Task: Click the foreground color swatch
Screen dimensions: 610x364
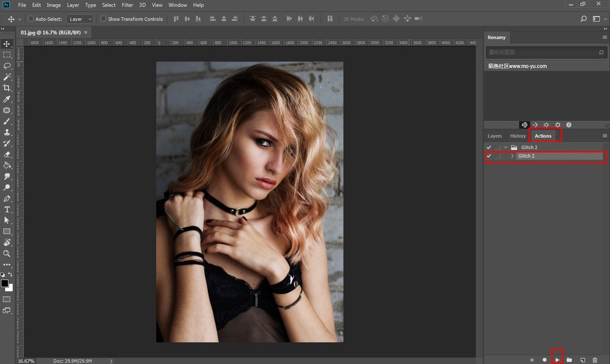Action: pyautogui.click(x=5, y=283)
